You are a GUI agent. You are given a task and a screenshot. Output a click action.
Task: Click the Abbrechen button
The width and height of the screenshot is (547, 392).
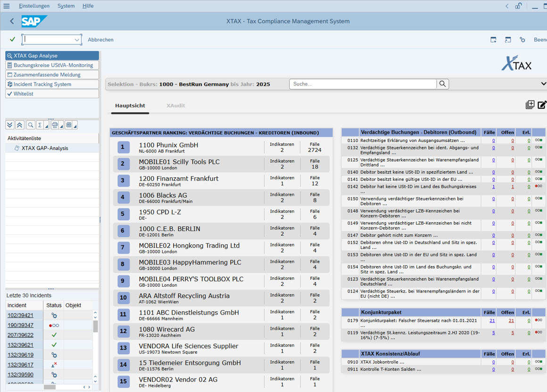(100, 40)
